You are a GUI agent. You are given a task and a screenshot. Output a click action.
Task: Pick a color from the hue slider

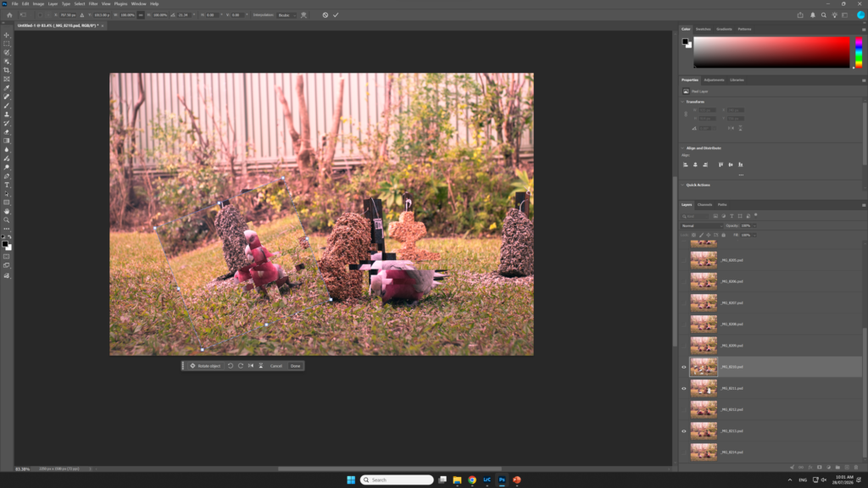click(x=859, y=52)
